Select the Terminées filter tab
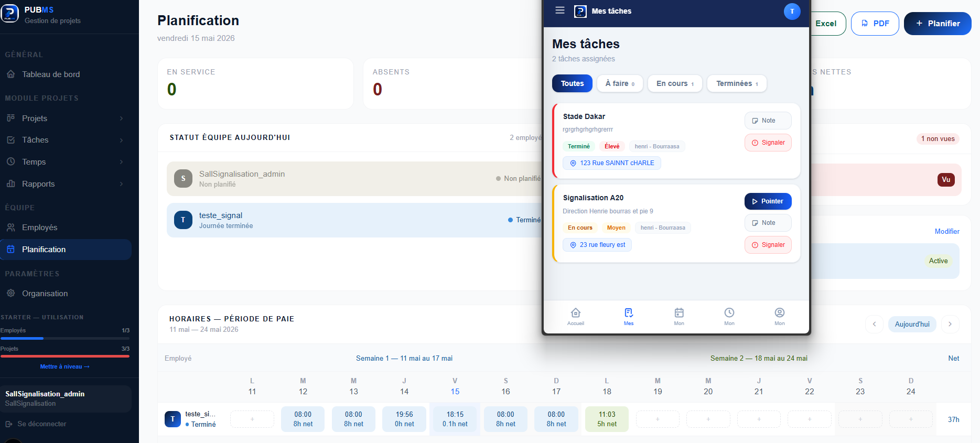The width and height of the screenshot is (980, 443). [x=737, y=83]
